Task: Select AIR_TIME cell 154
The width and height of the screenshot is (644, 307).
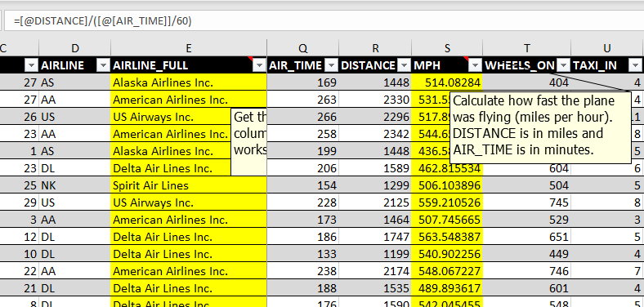Action: click(302, 185)
